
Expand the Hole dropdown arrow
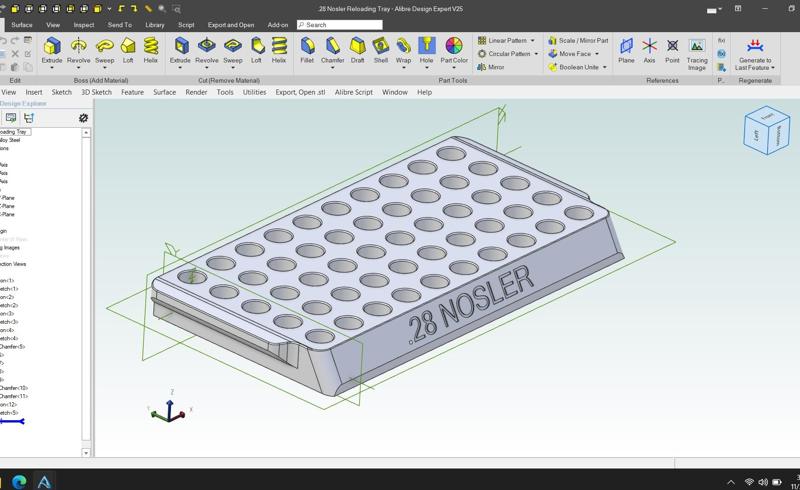[x=427, y=68]
